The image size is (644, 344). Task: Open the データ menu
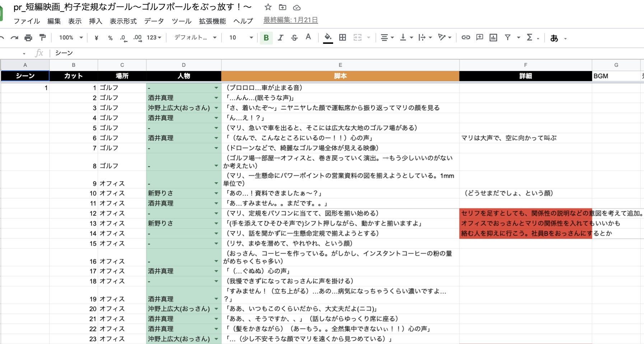click(x=154, y=21)
